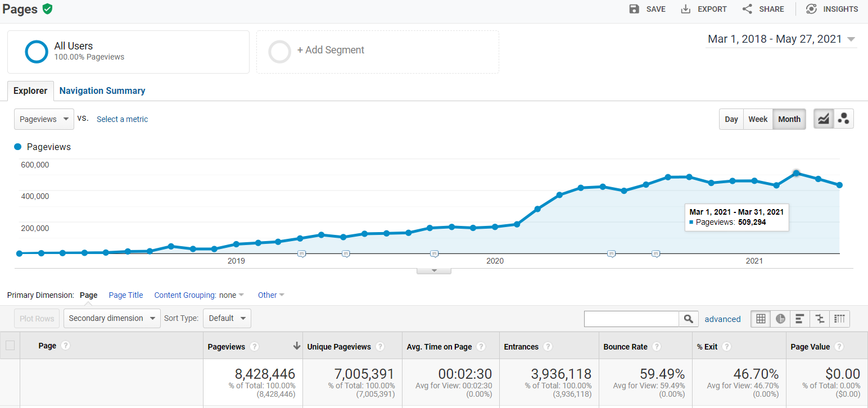The image size is (868, 408).
Task: Click the table search input field
Action: [631, 319]
